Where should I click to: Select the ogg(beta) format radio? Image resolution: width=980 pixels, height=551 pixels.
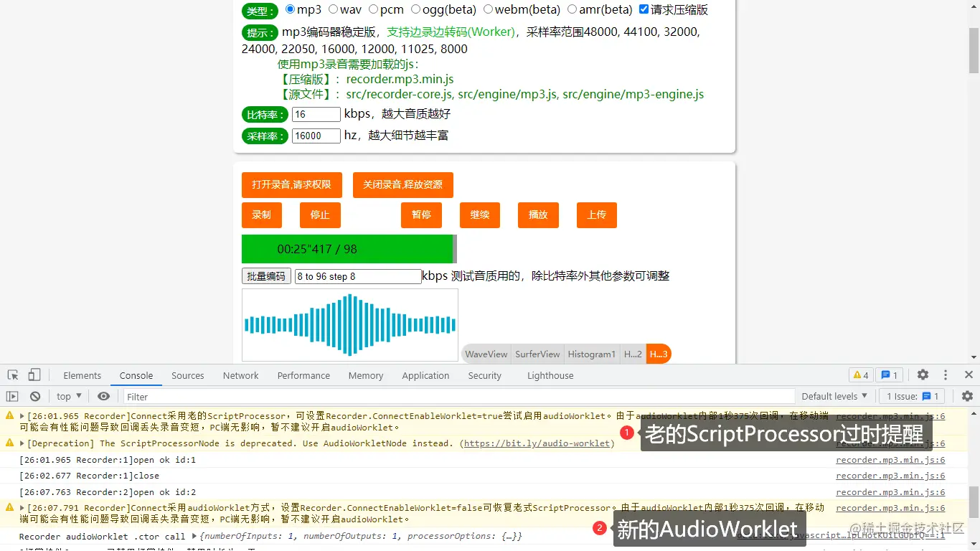[x=415, y=9]
